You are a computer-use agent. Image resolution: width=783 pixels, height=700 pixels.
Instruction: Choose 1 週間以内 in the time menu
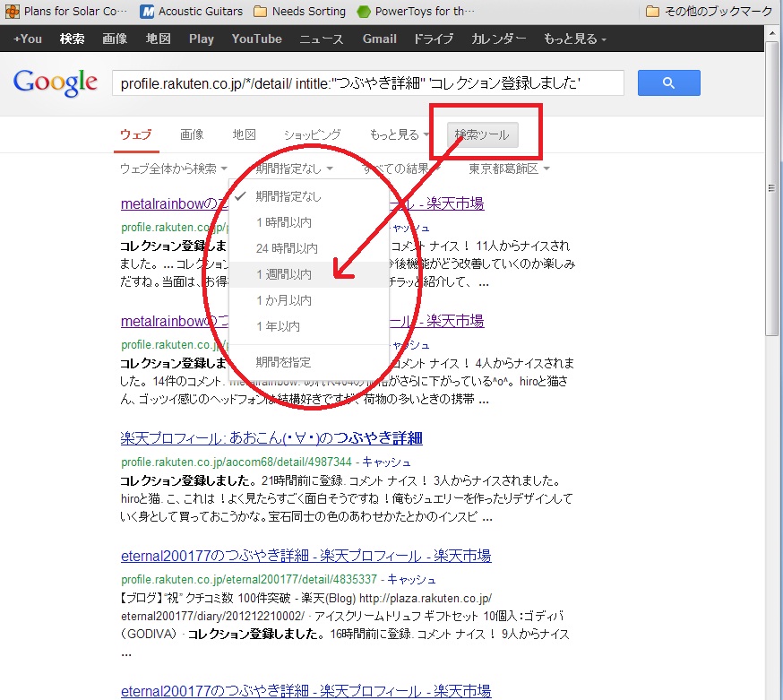tap(308, 274)
